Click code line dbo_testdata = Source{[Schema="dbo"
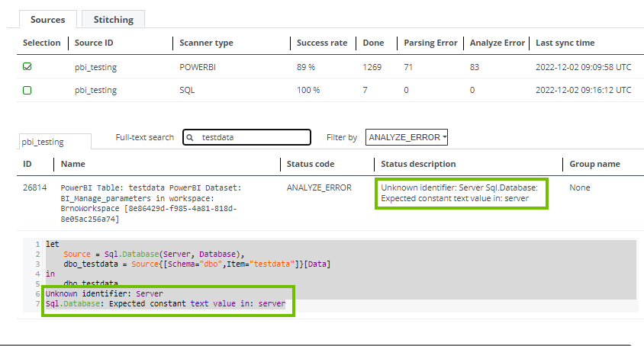Image resolution: width=644 pixels, height=346 pixels. coord(197,264)
